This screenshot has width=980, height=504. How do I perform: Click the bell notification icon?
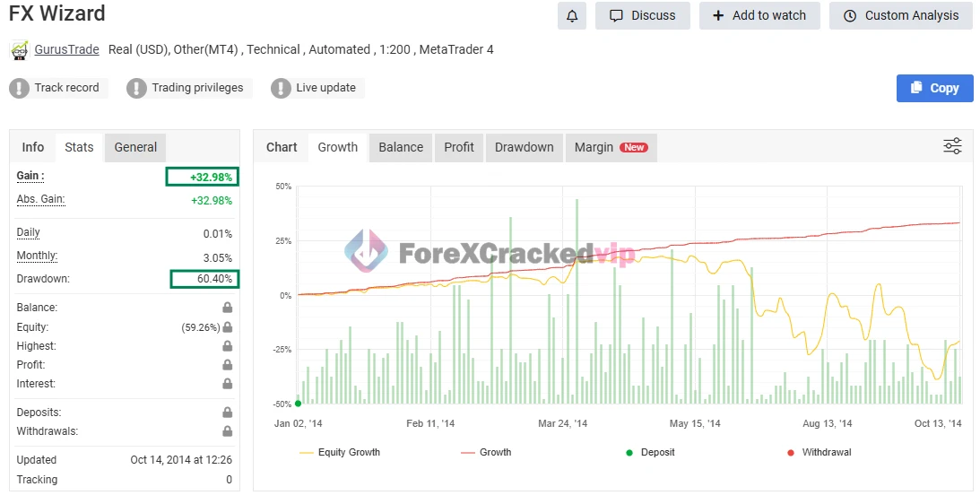572,15
